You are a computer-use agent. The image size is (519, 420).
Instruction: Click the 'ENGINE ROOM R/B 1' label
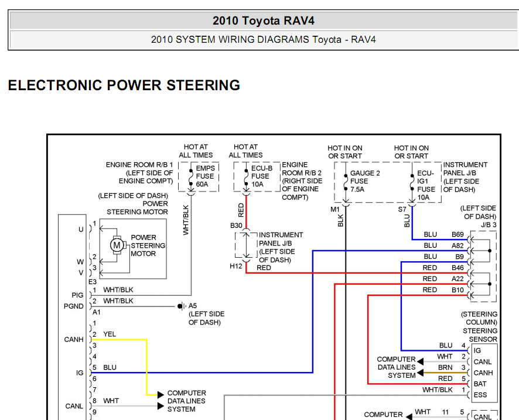[x=139, y=165]
